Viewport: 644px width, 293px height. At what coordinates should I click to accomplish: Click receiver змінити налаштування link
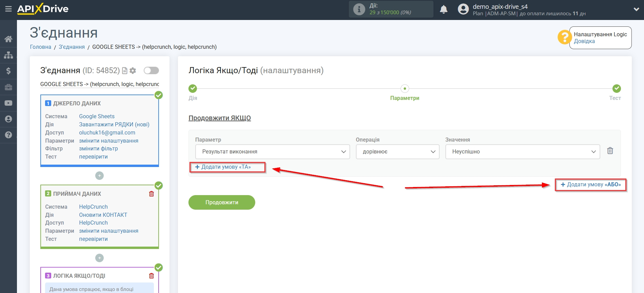pyautogui.click(x=108, y=231)
